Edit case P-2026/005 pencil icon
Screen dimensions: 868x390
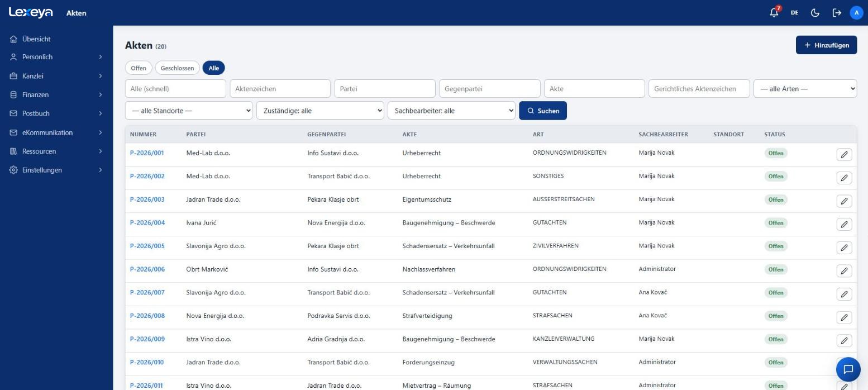[x=844, y=248]
